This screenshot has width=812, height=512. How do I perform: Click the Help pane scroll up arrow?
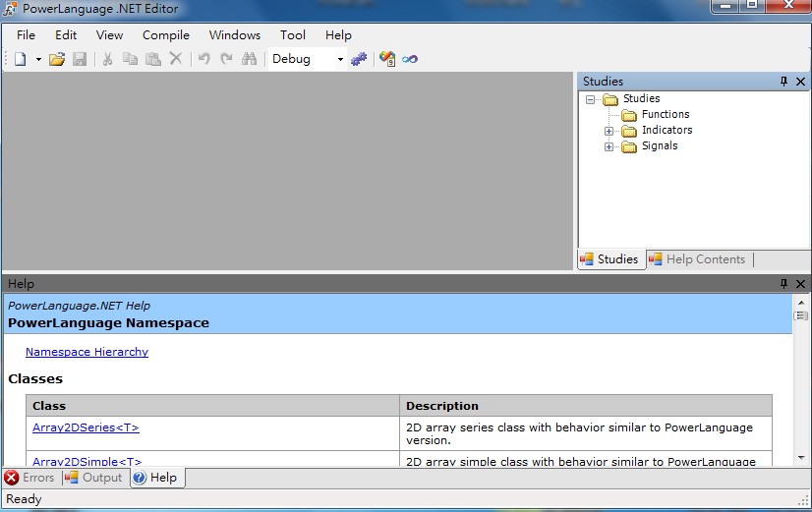[801, 303]
